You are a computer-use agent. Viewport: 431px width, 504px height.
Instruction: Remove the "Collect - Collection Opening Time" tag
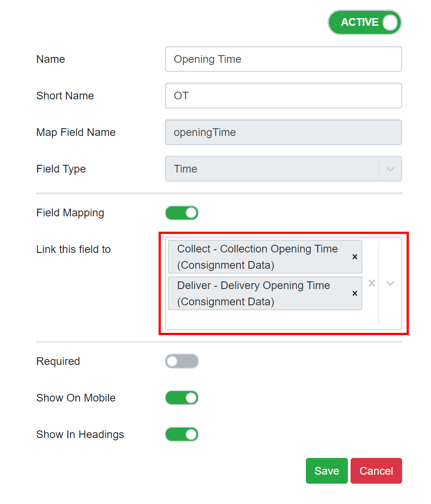coord(355,257)
